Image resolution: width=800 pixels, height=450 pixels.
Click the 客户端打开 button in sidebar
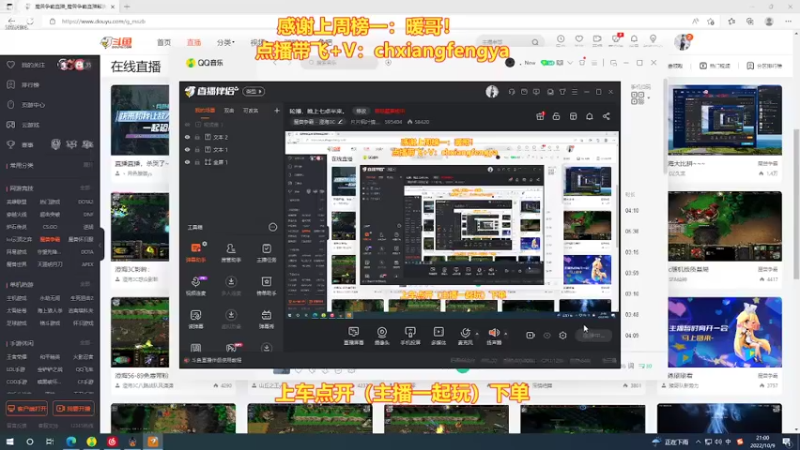27,409
